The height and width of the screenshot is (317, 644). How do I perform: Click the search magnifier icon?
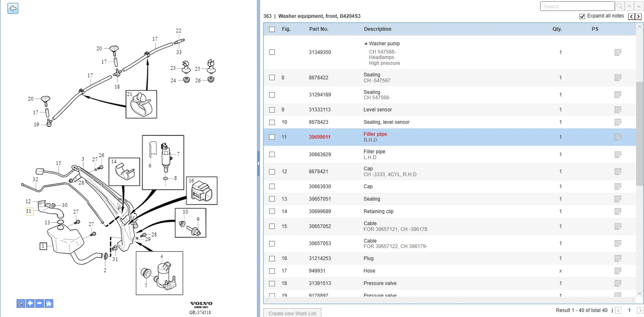[620, 6]
